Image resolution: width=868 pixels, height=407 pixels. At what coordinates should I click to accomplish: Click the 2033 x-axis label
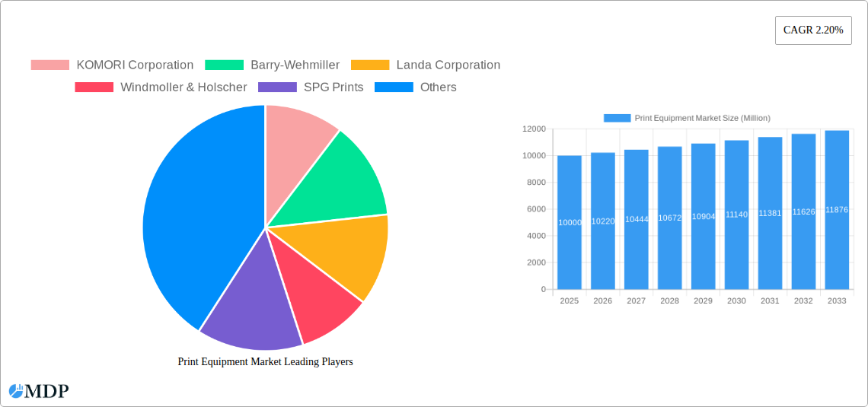[x=837, y=300]
